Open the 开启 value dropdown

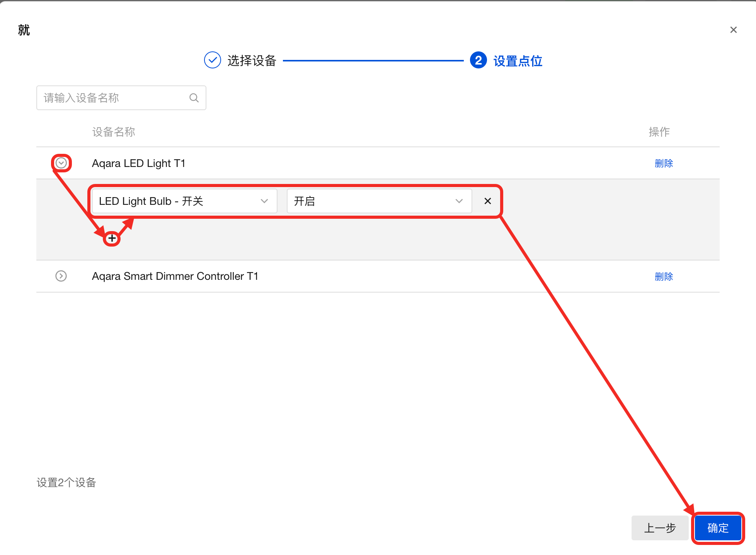pyautogui.click(x=371, y=201)
